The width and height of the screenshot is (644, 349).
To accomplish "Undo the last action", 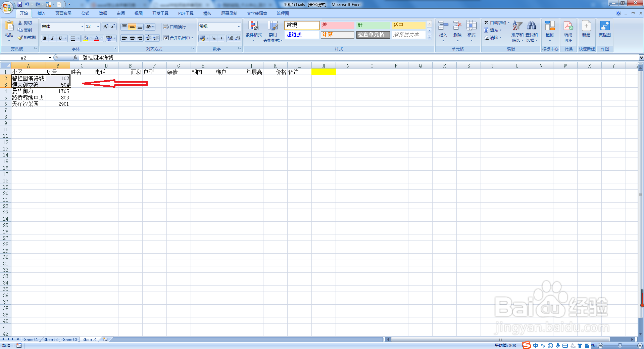I will tap(27, 4).
